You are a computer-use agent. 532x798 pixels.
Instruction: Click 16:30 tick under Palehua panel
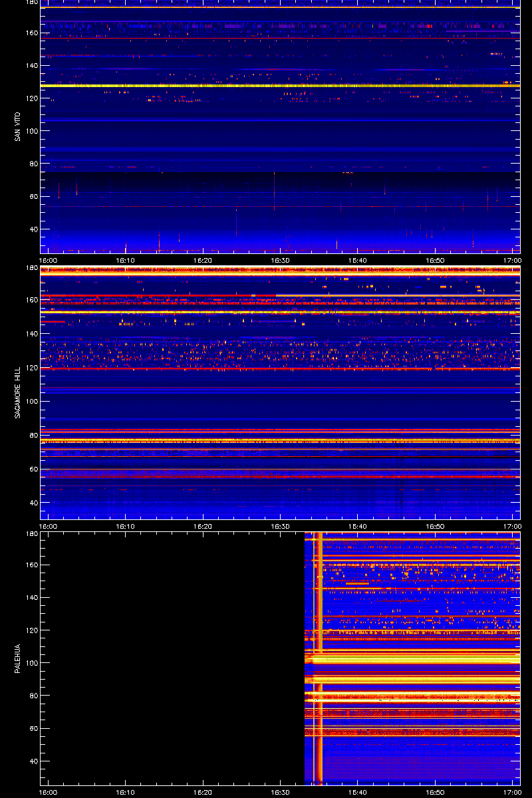280,793
